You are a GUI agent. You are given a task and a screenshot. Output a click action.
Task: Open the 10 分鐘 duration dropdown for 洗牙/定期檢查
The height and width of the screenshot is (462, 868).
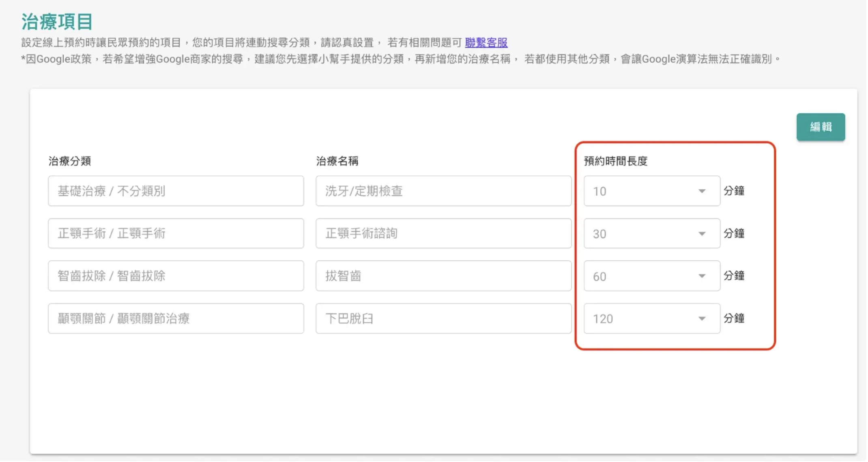(x=651, y=191)
